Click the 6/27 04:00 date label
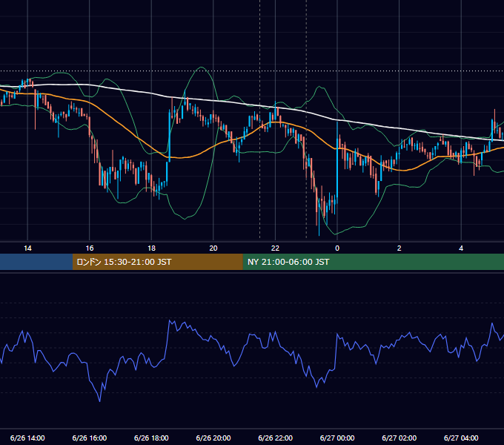 461,438
